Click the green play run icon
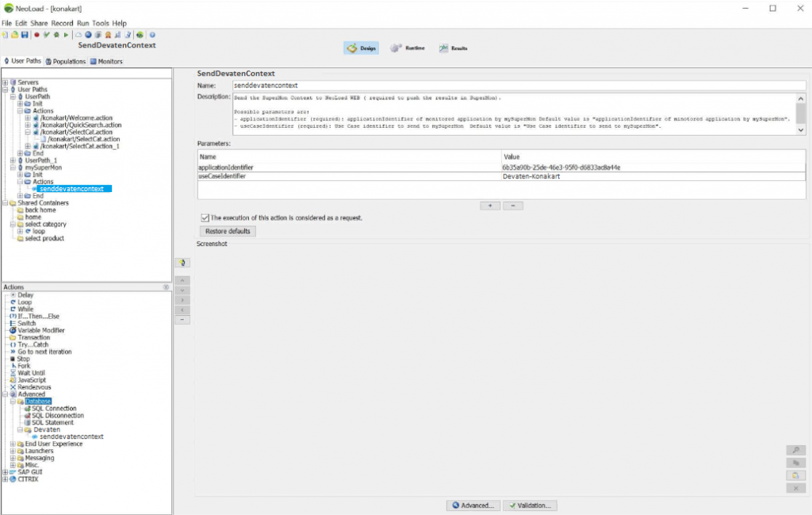The height and width of the screenshot is (515, 812). pyautogui.click(x=66, y=35)
